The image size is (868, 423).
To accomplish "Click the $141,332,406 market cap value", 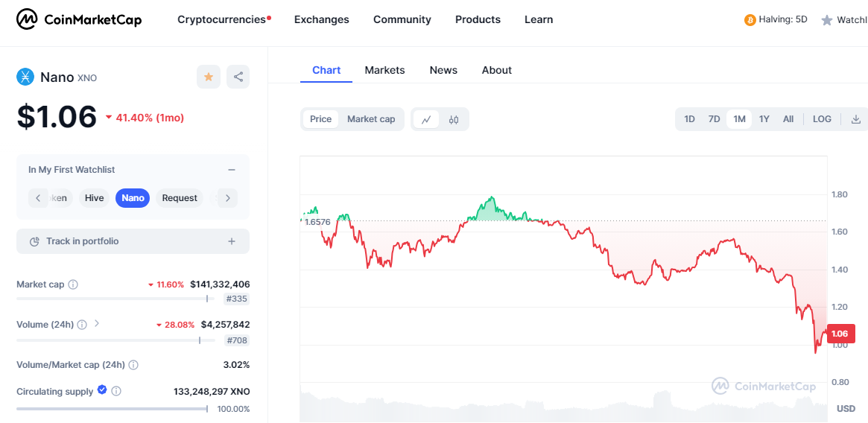I will [220, 284].
